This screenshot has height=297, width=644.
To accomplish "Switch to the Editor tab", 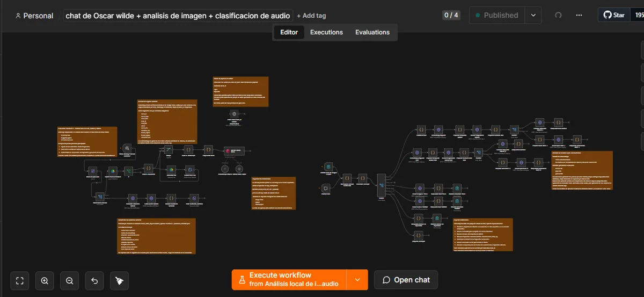I will coord(289,32).
